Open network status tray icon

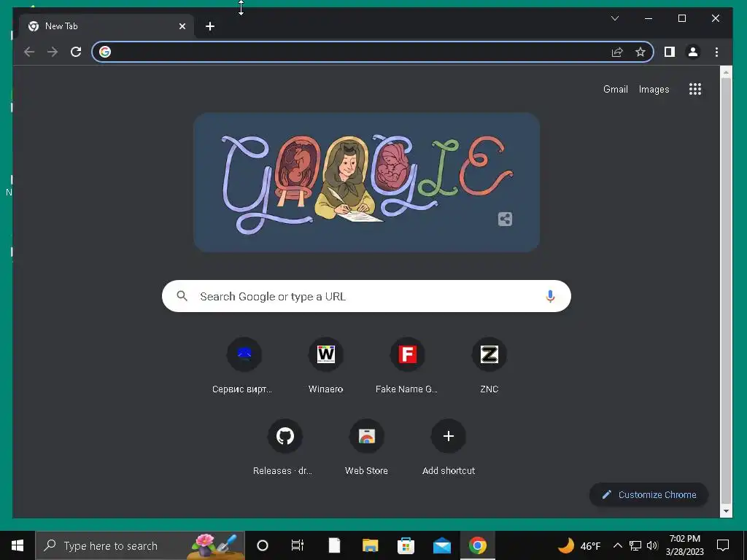pyautogui.click(x=635, y=545)
